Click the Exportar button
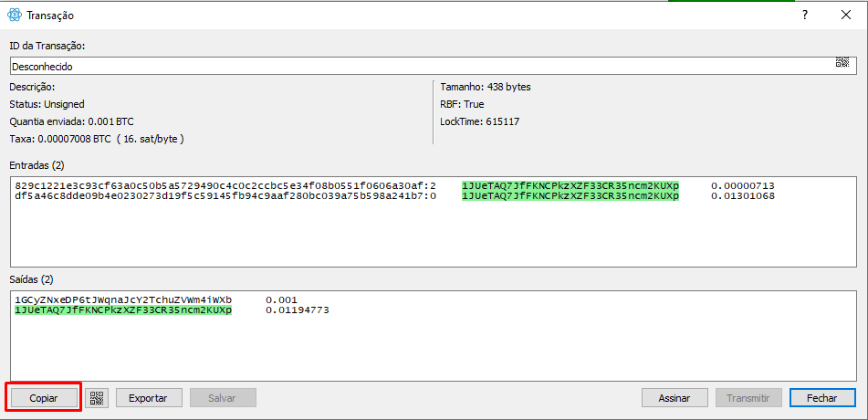The width and height of the screenshot is (868, 420). (149, 398)
